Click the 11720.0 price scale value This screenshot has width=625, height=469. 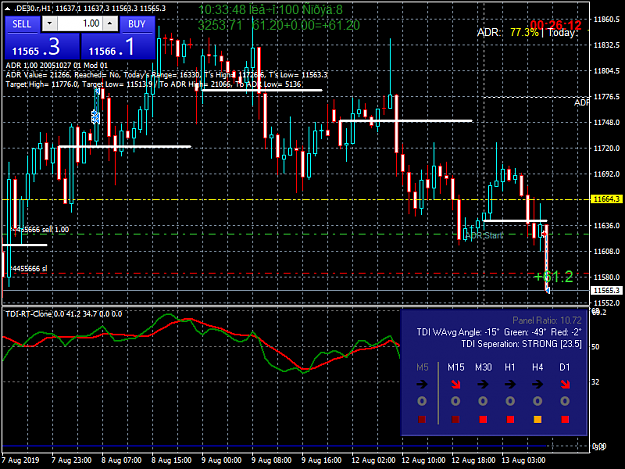tap(606, 148)
